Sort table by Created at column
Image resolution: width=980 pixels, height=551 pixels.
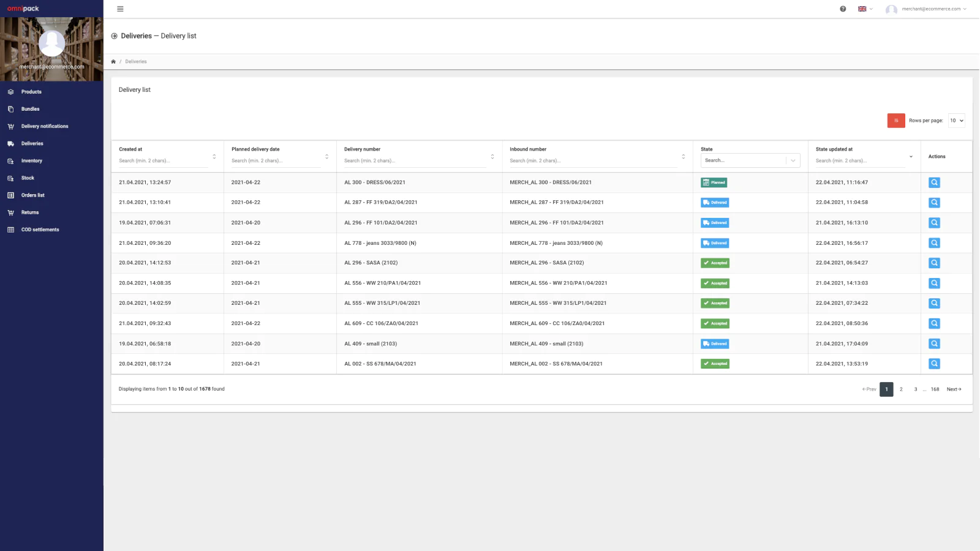coord(214,157)
